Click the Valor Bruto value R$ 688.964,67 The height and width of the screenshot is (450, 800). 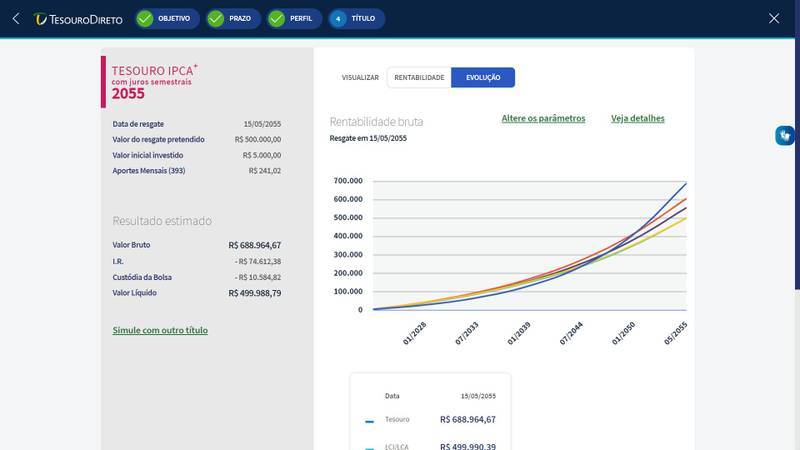coord(255,245)
